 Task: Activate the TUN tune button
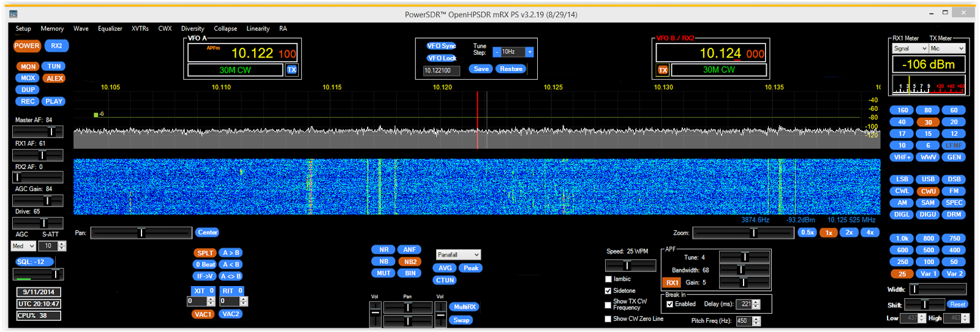(x=55, y=66)
